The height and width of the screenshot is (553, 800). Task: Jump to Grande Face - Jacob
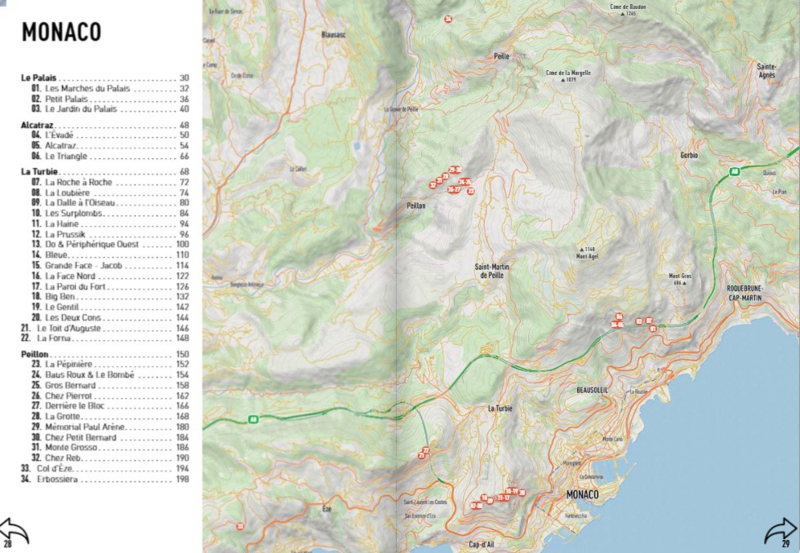point(110,265)
